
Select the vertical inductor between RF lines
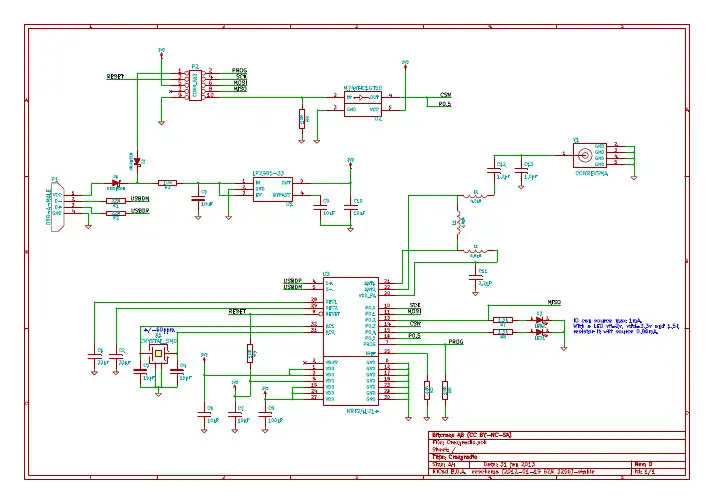(459, 223)
